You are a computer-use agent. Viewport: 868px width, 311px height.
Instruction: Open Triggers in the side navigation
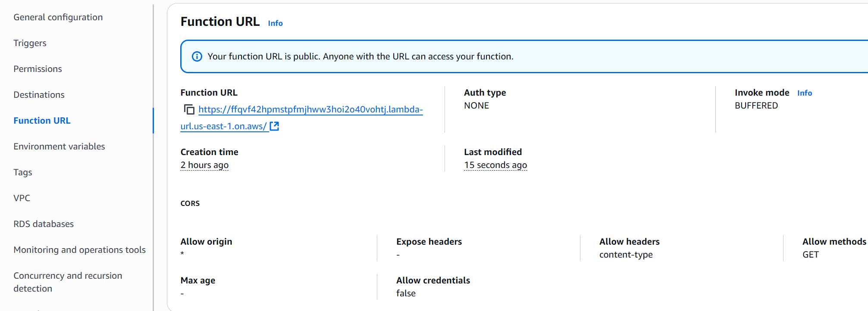[x=30, y=43]
